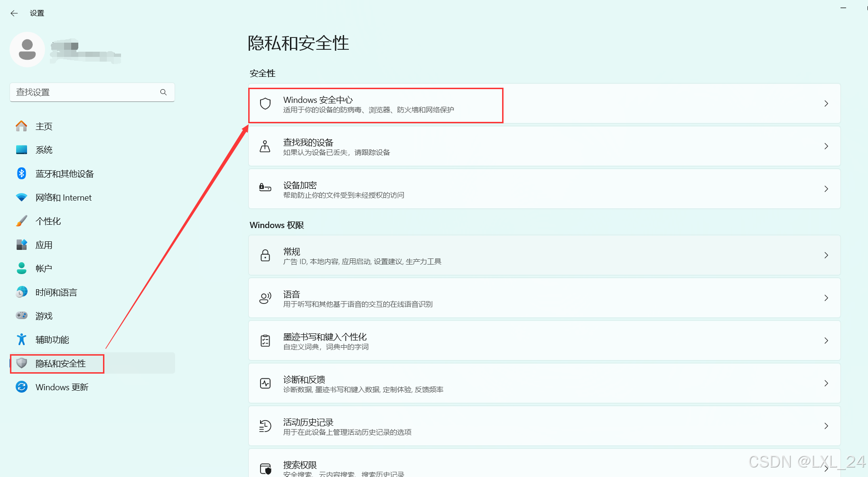Open 墨迹书写和键入个性化 via its chevron
The height and width of the screenshot is (477, 868).
[x=826, y=340]
